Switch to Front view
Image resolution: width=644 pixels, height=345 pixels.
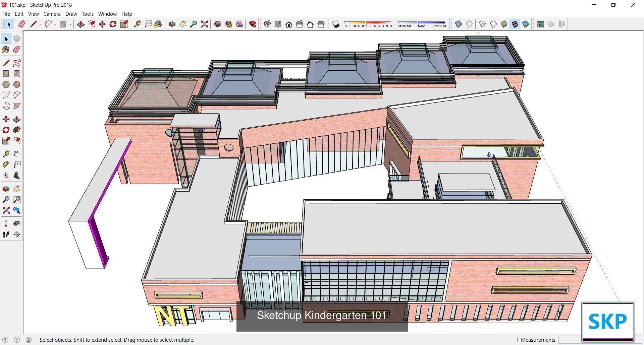(x=289, y=24)
